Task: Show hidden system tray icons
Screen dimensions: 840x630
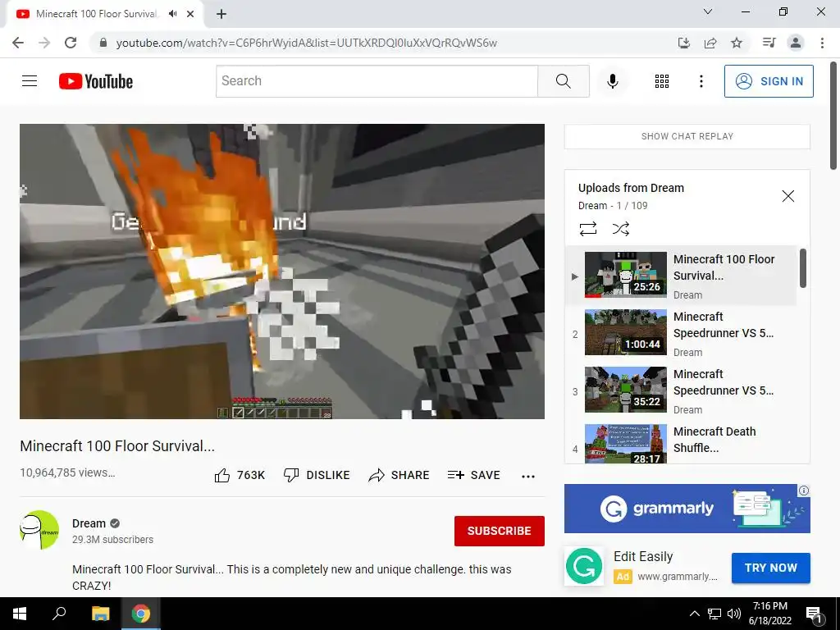Action: click(x=694, y=614)
